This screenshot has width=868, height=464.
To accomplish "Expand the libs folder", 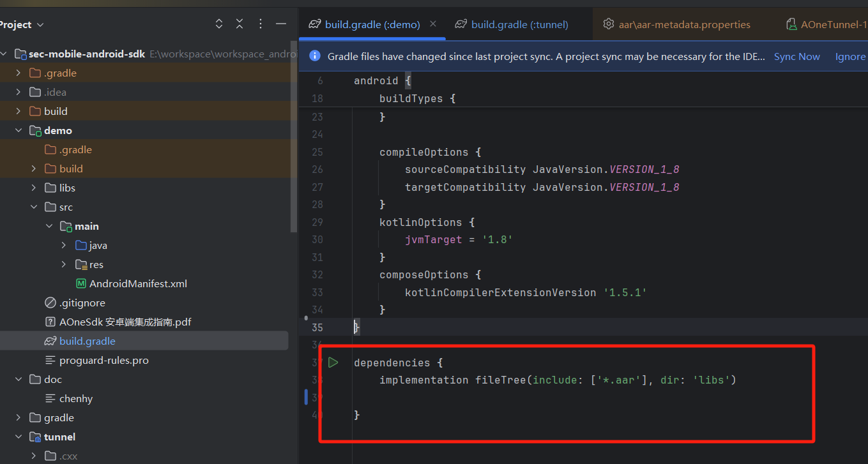I will pos(34,188).
